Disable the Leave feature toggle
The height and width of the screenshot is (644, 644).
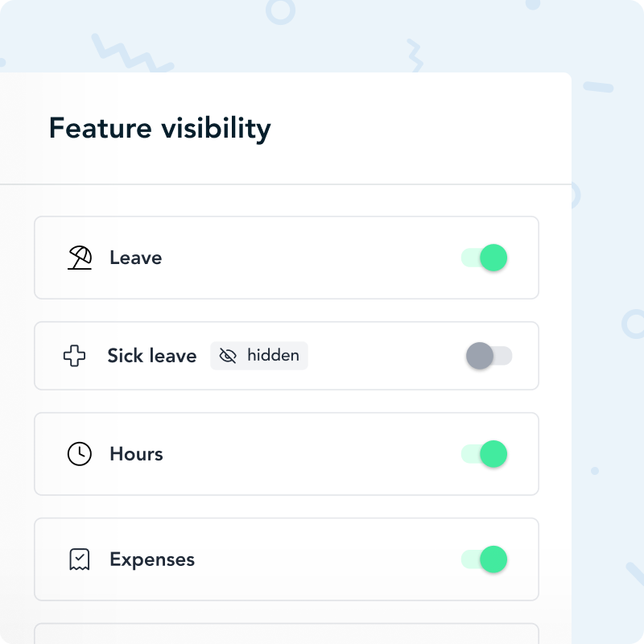pos(485,258)
